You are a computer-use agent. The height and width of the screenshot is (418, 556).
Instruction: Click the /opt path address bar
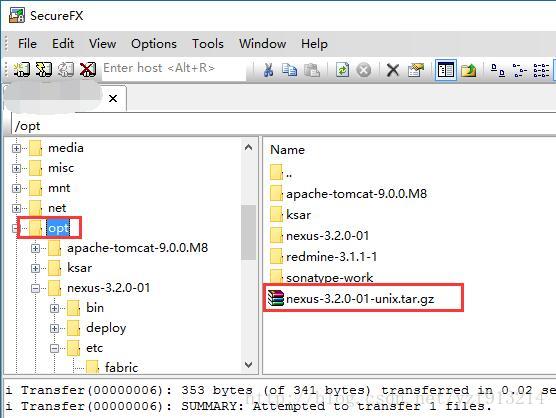click(x=284, y=126)
